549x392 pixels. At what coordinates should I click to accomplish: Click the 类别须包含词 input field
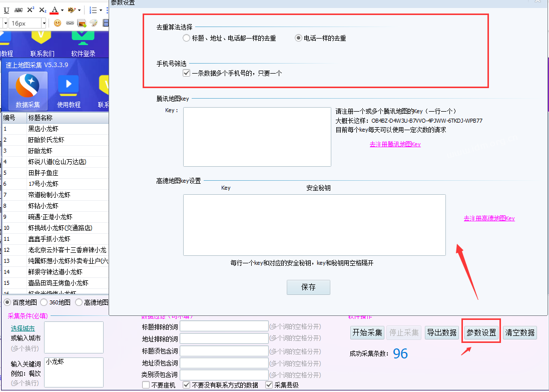pyautogui.click(x=224, y=375)
